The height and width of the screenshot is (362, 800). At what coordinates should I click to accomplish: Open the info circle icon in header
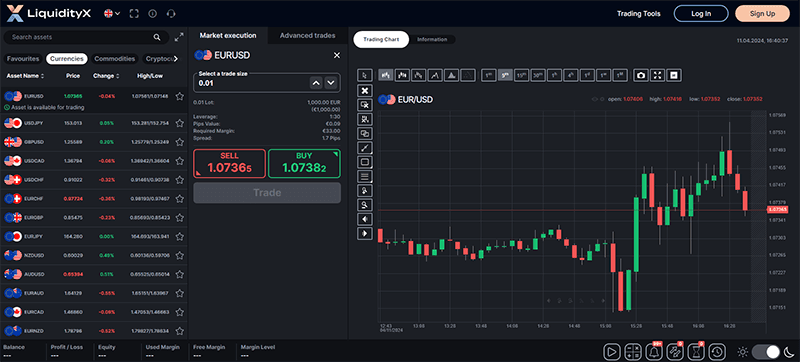point(152,14)
